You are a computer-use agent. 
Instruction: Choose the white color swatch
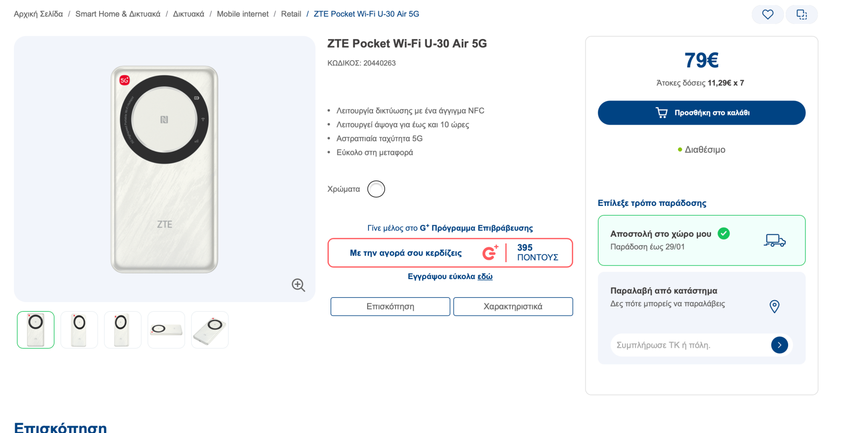pos(376,189)
